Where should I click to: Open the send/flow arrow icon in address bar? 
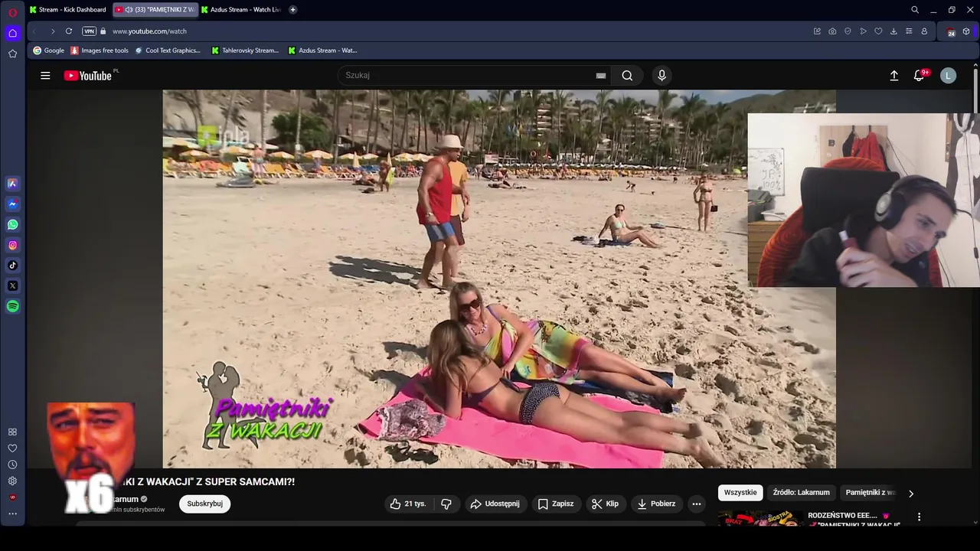863,31
